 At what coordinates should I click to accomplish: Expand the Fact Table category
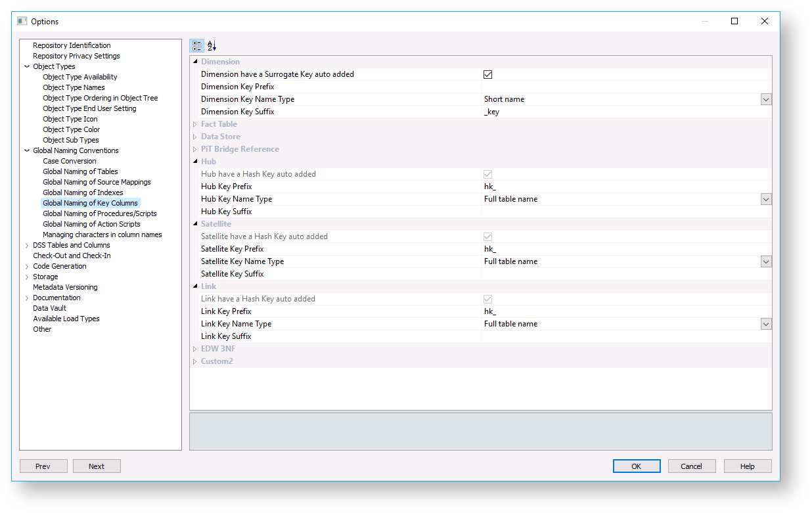point(195,124)
